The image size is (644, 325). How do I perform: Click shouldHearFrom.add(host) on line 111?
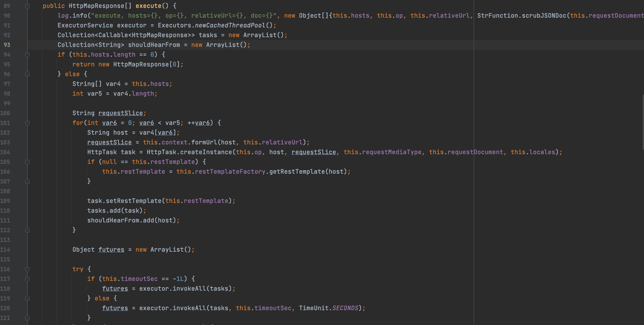[x=132, y=221]
